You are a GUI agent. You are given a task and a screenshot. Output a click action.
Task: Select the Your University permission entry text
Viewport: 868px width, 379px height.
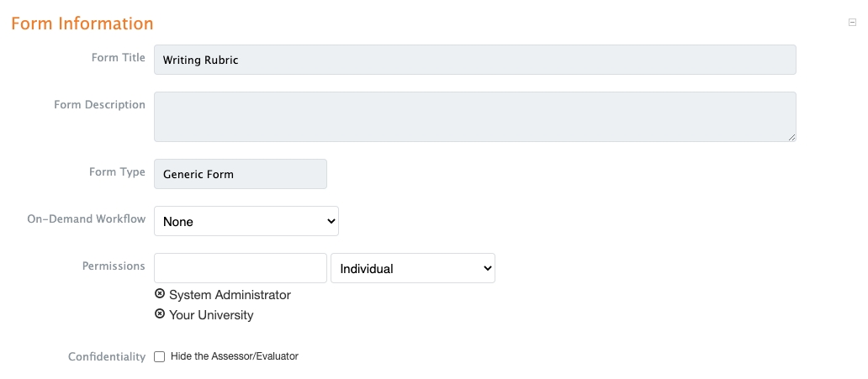211,315
